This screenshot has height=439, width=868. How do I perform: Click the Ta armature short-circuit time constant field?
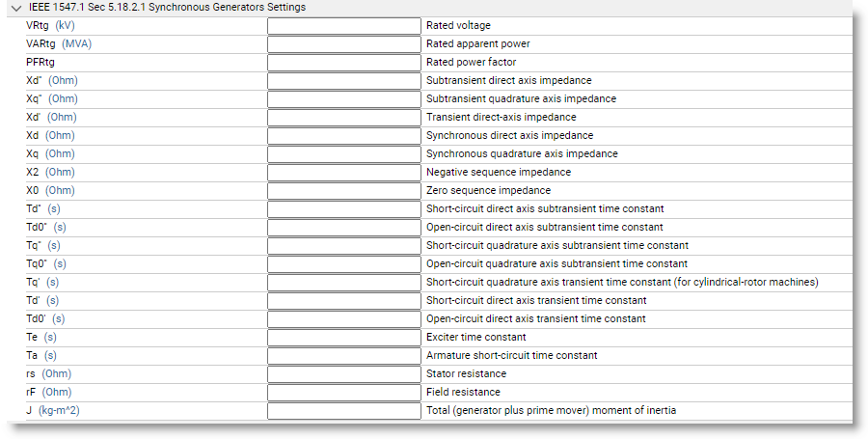[343, 355]
